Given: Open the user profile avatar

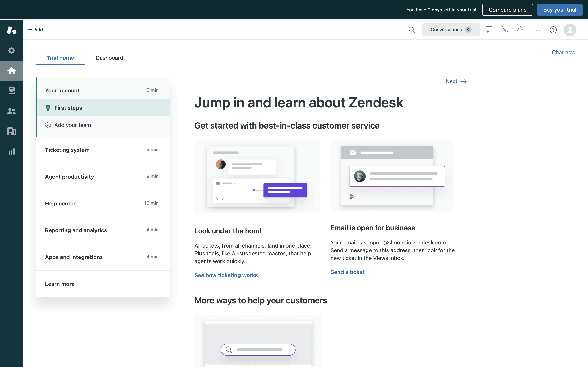Looking at the screenshot, I should pos(570,30).
